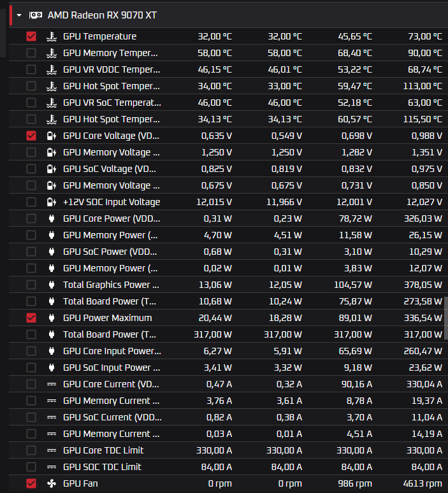
Task: Select the GPU Power Maximum label
Action: tap(107, 318)
